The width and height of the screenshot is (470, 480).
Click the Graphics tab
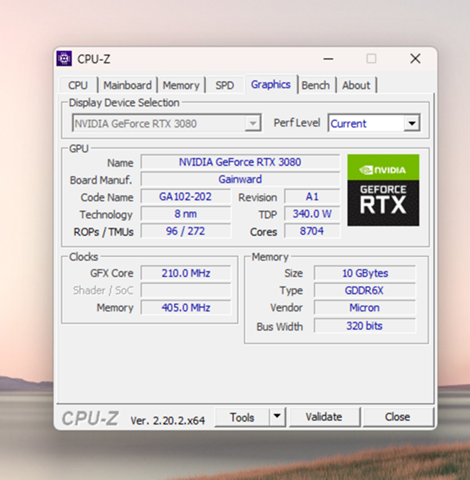(271, 84)
